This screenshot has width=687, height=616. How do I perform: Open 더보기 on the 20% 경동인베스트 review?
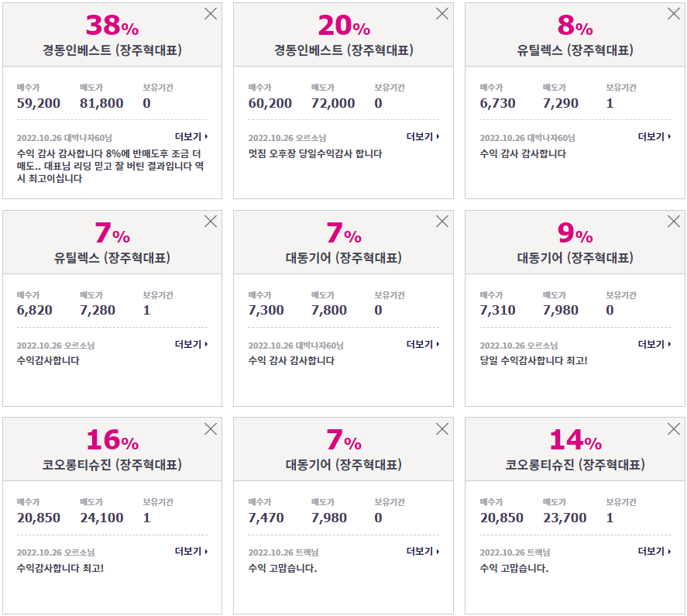[422, 136]
